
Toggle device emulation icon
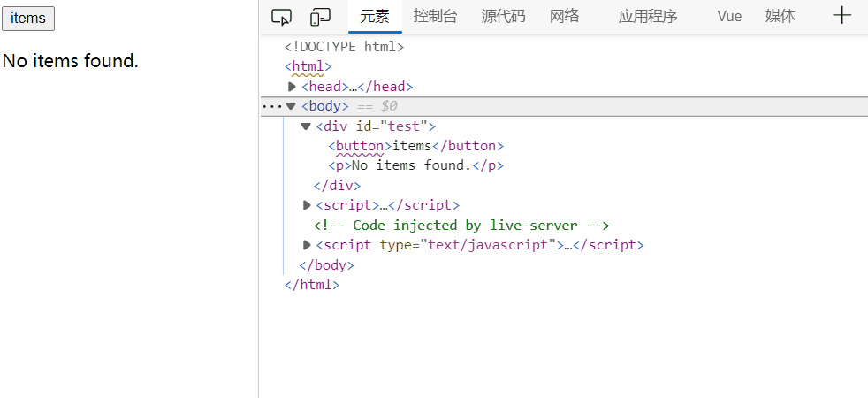tap(320, 17)
